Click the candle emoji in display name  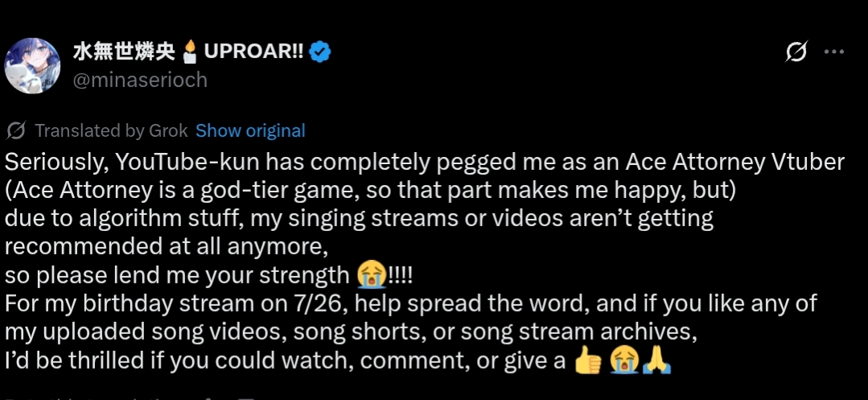click(190, 52)
